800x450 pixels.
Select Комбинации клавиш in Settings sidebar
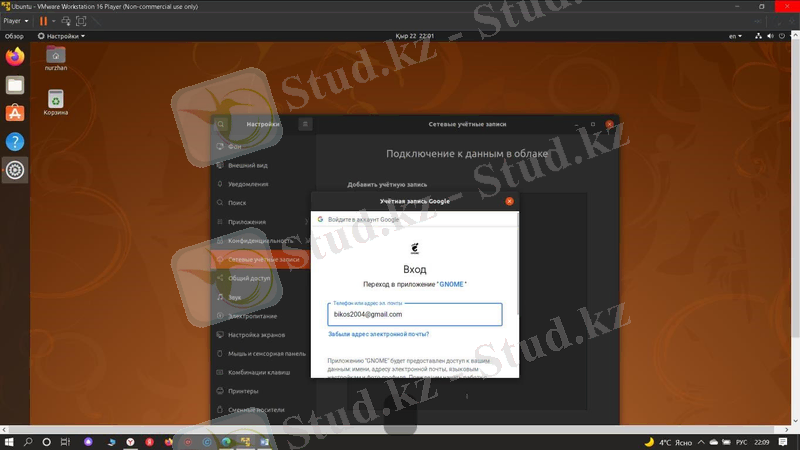pos(261,372)
